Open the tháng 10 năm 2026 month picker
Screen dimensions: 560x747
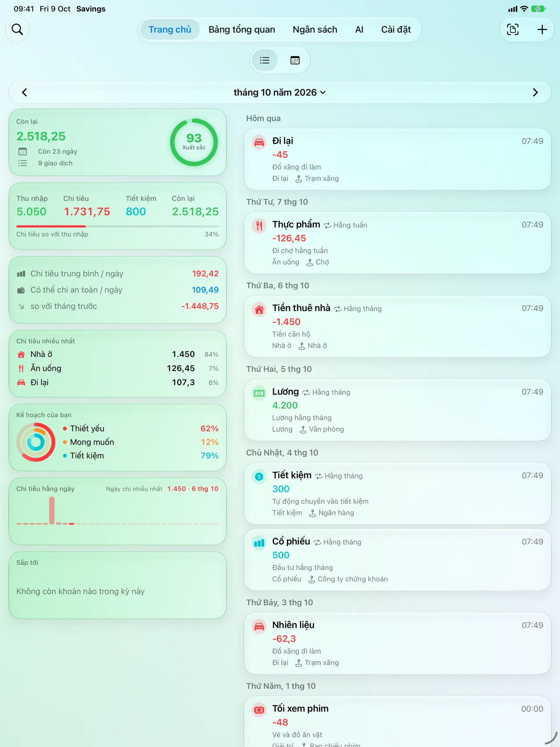pyautogui.click(x=280, y=92)
